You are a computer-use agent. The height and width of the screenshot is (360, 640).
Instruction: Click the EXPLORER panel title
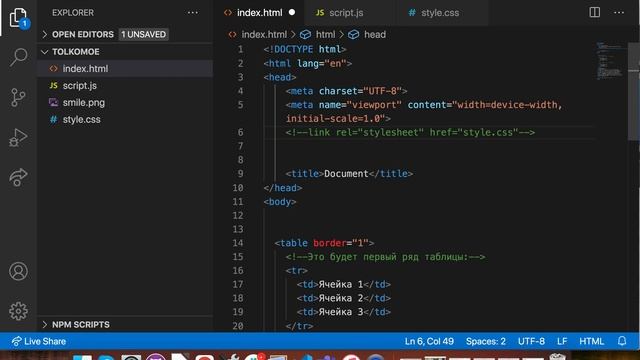click(x=73, y=13)
